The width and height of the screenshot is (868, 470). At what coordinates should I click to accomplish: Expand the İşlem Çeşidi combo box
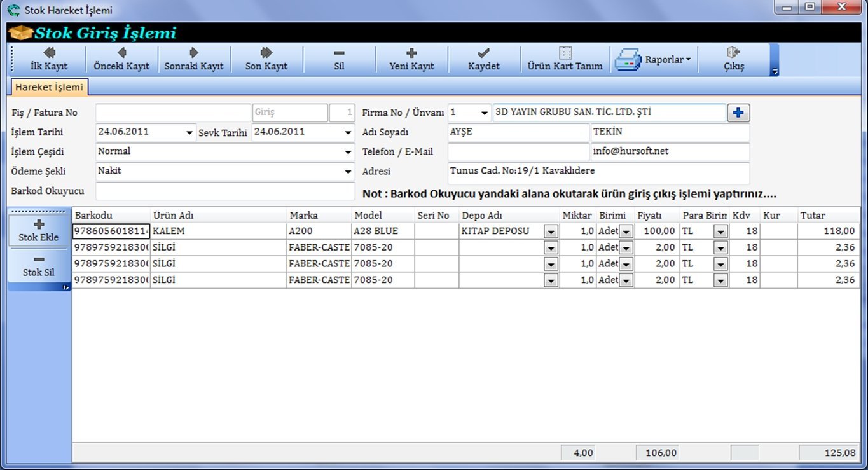point(348,153)
